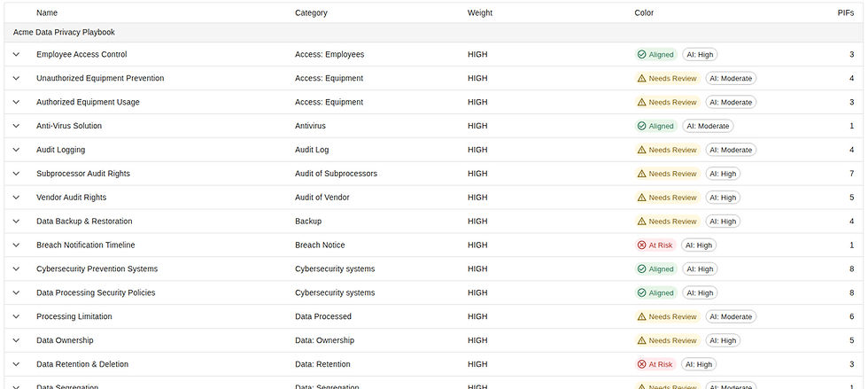Click AI: Moderate chip for Anti-Virus Solution

(x=708, y=126)
